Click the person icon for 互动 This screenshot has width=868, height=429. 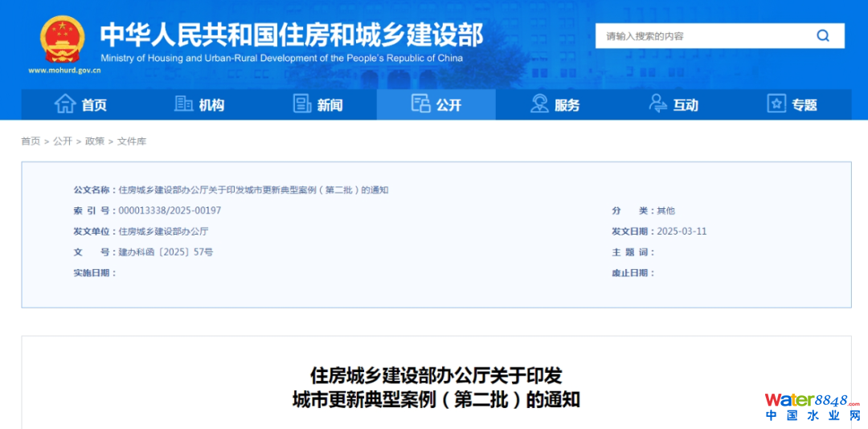coord(657,104)
